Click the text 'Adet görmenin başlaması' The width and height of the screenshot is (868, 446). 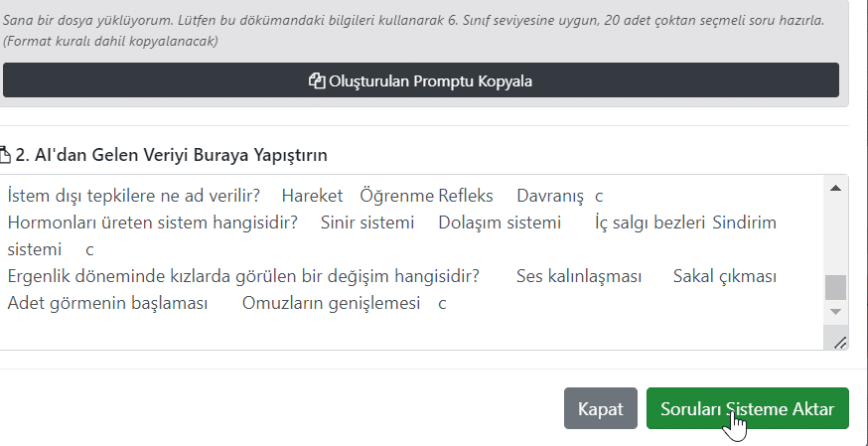coord(107,303)
